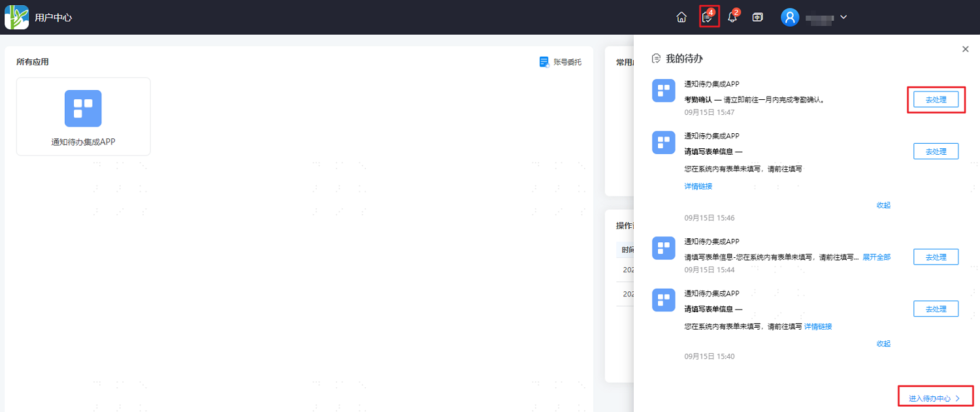This screenshot has width=980, height=412.
Task: Click the screen icon next to the bell
Action: coord(758,17)
